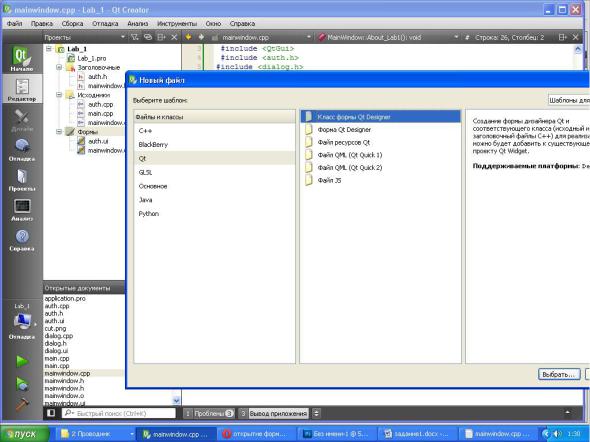Open the Справка menu in menu bar

[x=242, y=23]
